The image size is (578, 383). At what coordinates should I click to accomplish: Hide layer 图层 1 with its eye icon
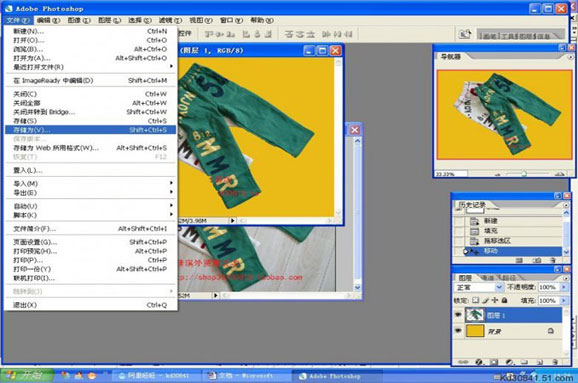pos(458,315)
